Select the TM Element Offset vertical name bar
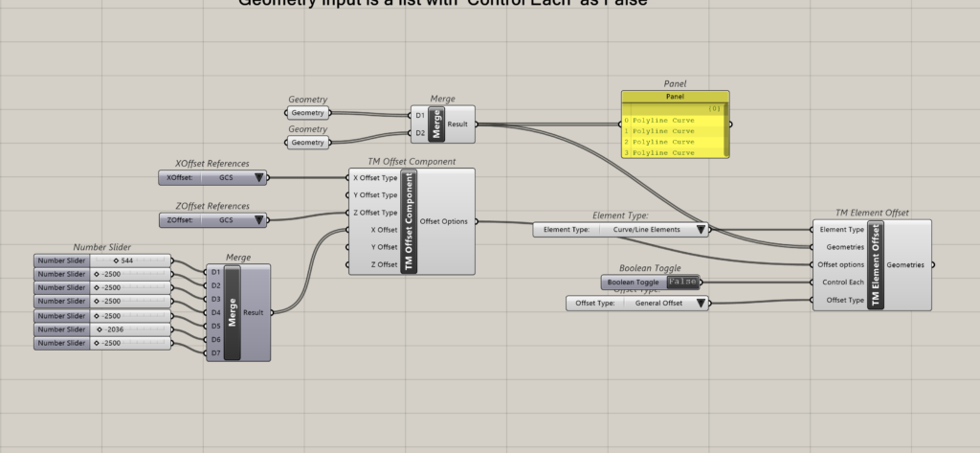Viewport: 980px width, 453px height. [x=876, y=265]
